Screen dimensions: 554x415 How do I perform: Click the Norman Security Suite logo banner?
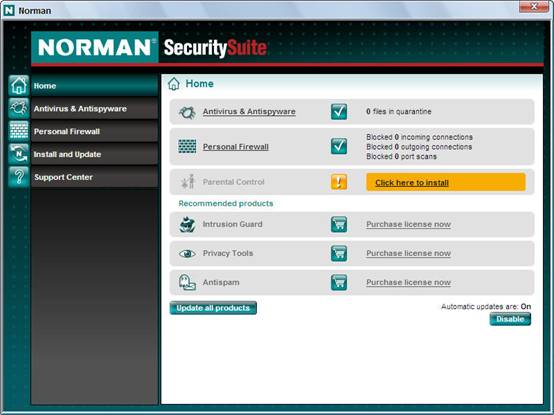(149, 47)
